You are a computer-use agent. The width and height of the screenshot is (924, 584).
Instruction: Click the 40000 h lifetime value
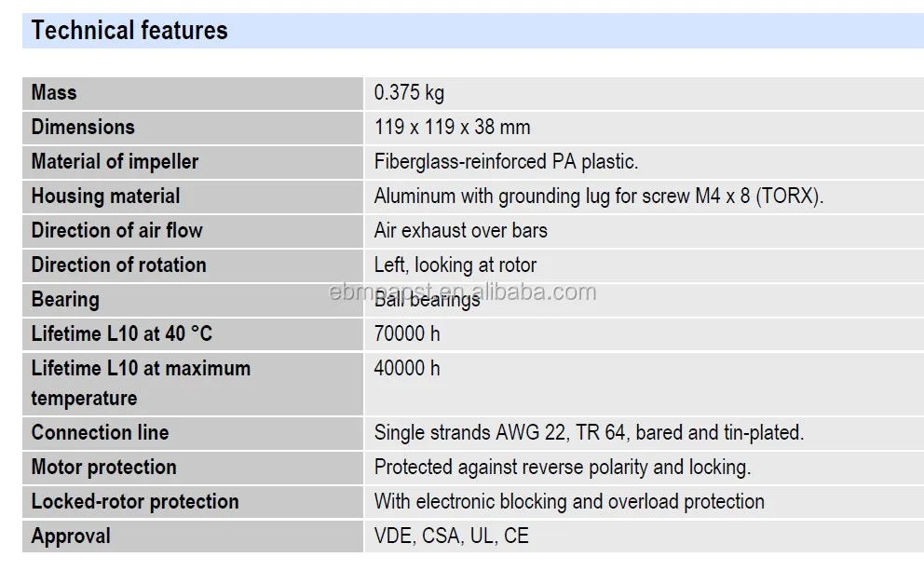(x=407, y=369)
